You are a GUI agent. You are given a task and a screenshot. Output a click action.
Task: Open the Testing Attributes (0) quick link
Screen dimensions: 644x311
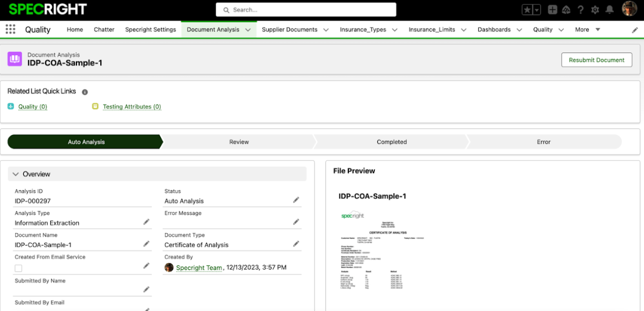(x=132, y=107)
